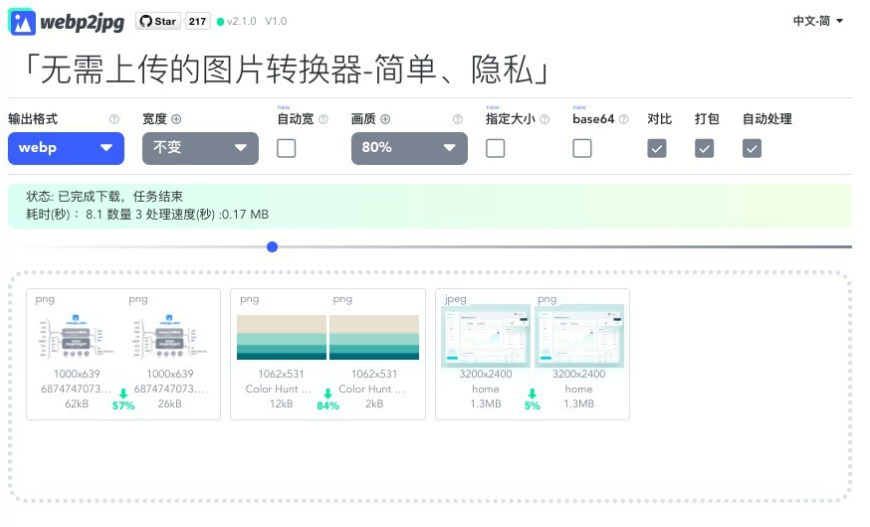Open the 中文-简 language dropdown

click(x=818, y=21)
